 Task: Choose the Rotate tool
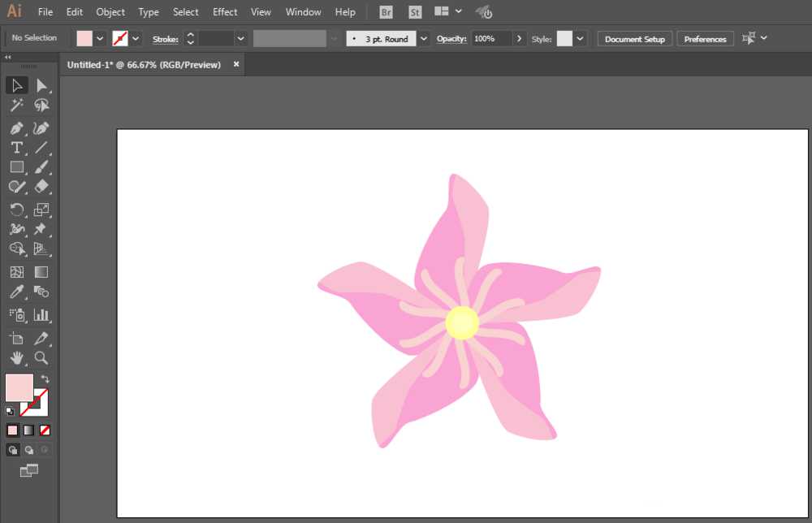pyautogui.click(x=16, y=210)
